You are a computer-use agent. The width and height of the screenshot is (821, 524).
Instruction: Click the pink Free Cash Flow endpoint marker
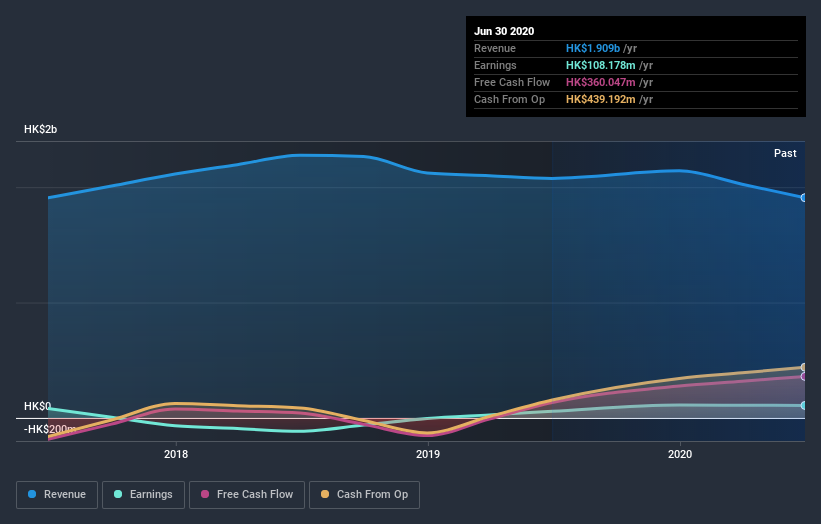tap(804, 376)
